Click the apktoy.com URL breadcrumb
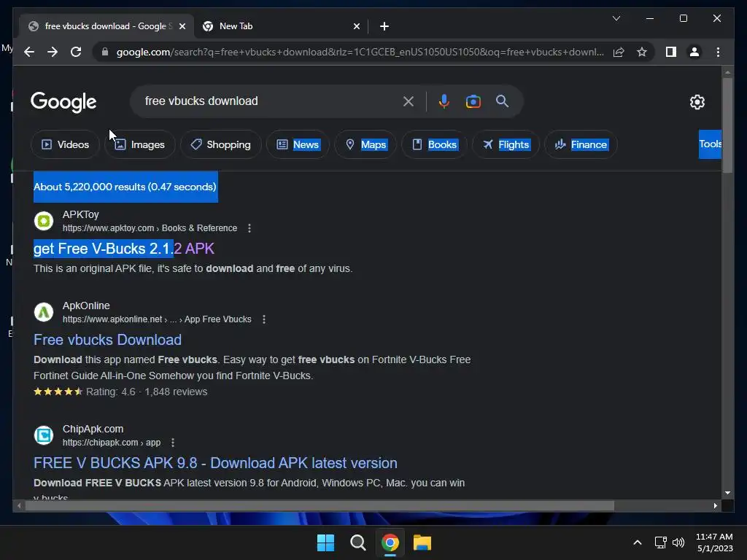The height and width of the screenshot is (560, 747). 150,228
